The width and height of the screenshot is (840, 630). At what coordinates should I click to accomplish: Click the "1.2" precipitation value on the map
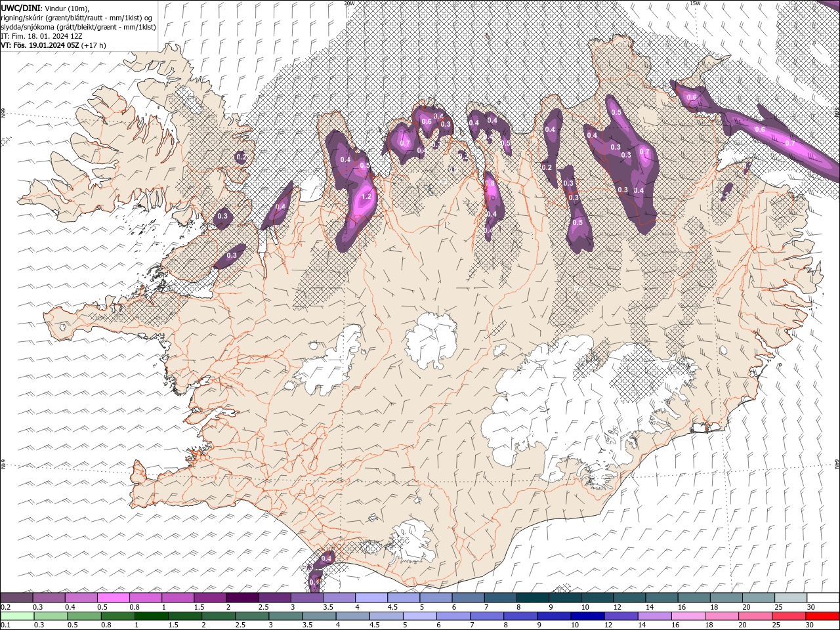coord(366,196)
